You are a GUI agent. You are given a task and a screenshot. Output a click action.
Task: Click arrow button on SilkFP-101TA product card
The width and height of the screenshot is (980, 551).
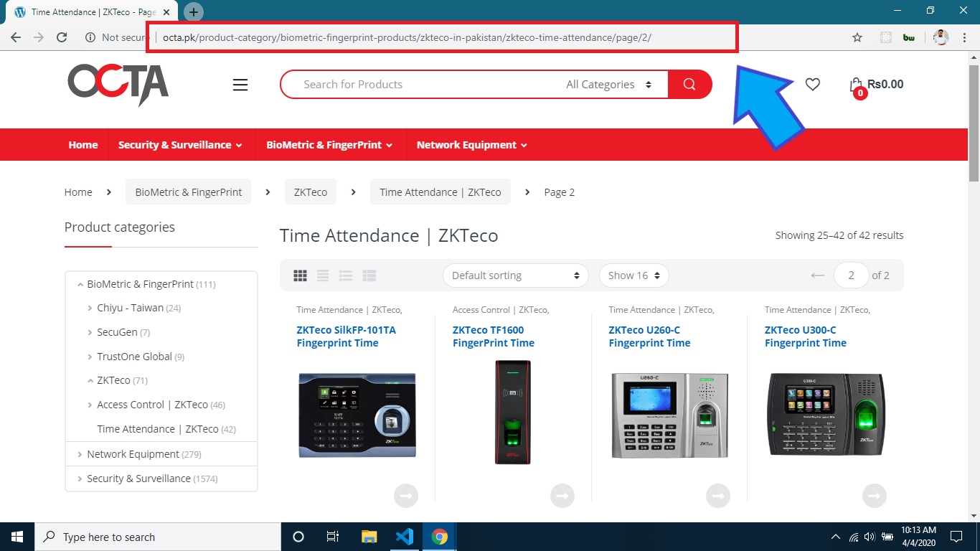coord(406,496)
